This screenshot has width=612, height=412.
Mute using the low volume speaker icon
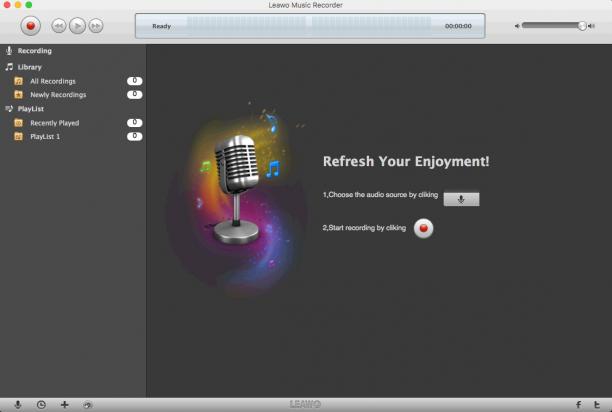click(517, 26)
